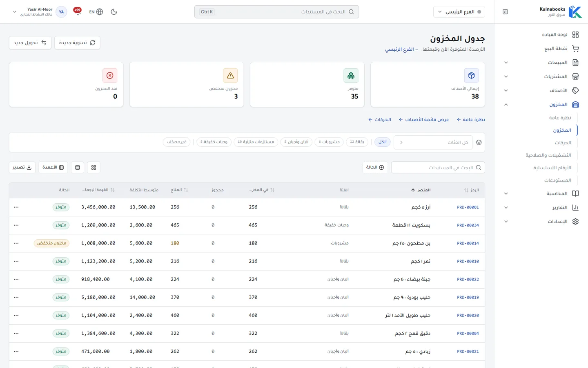
Task: Switch to grid view icon
Action: pos(94,167)
